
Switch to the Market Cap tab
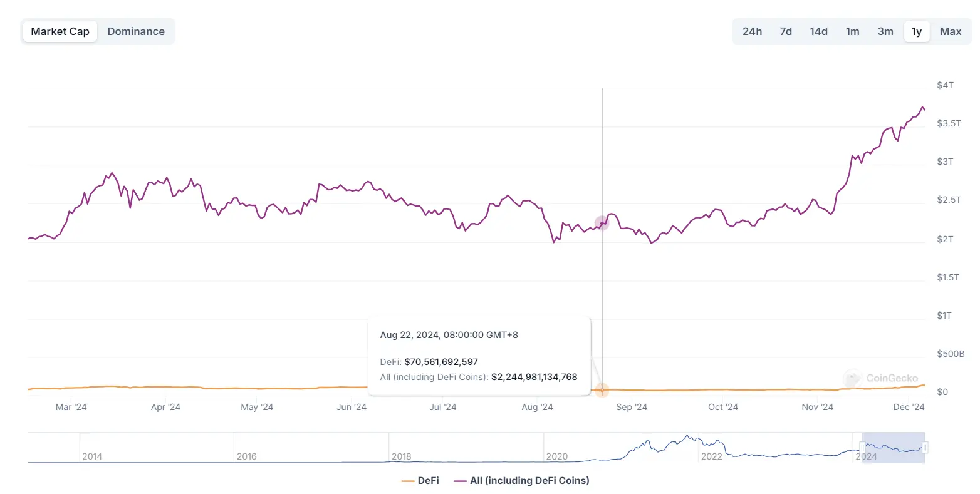(60, 31)
